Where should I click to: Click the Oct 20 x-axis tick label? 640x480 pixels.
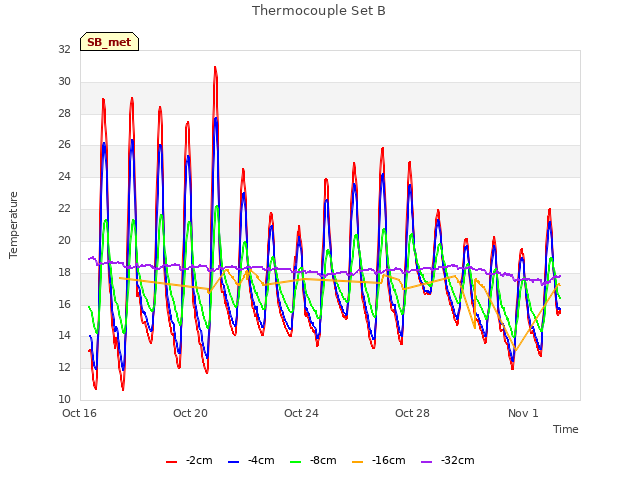pyautogui.click(x=190, y=413)
